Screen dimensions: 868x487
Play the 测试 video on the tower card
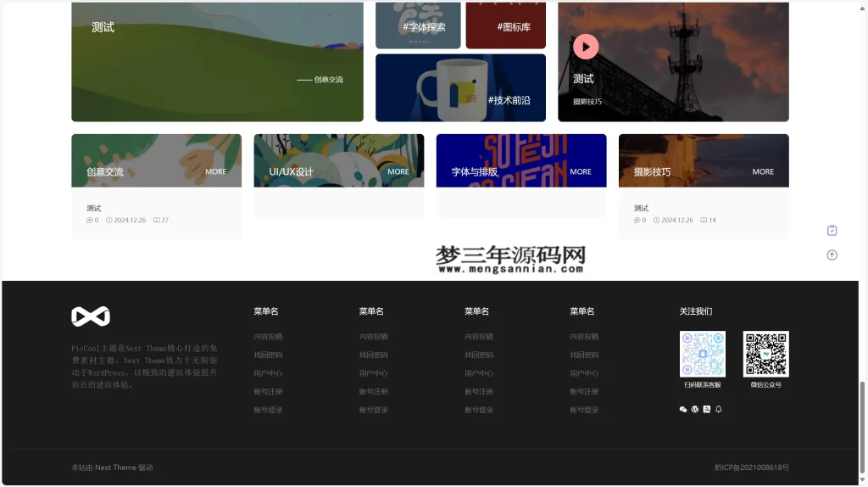click(586, 47)
